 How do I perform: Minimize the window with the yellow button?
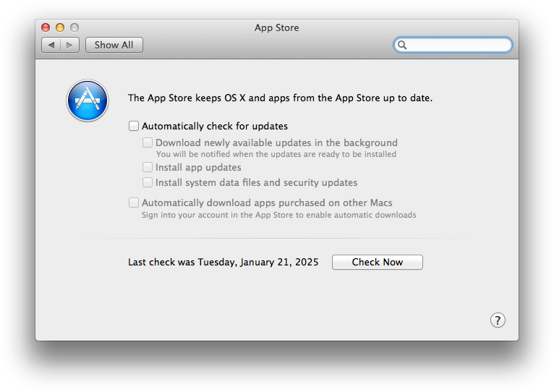[60, 27]
